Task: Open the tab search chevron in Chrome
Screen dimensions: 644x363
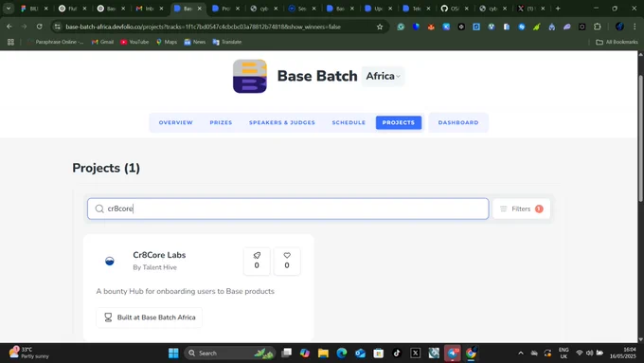Action: (9, 9)
